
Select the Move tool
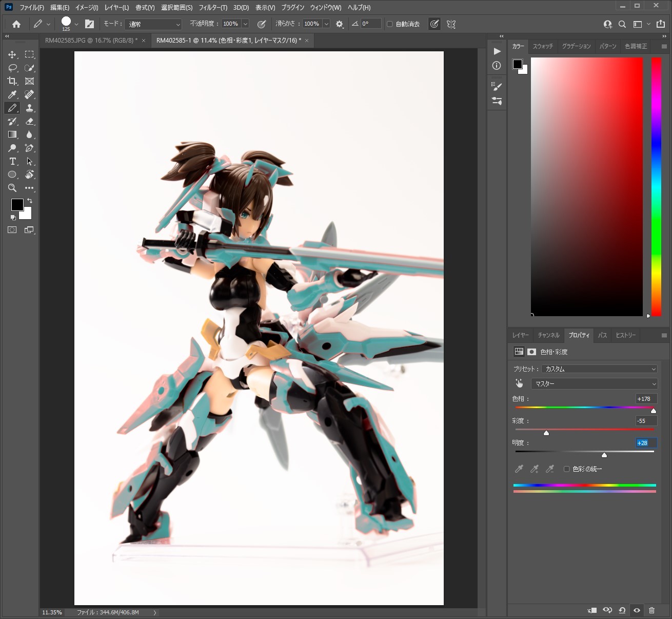12,54
